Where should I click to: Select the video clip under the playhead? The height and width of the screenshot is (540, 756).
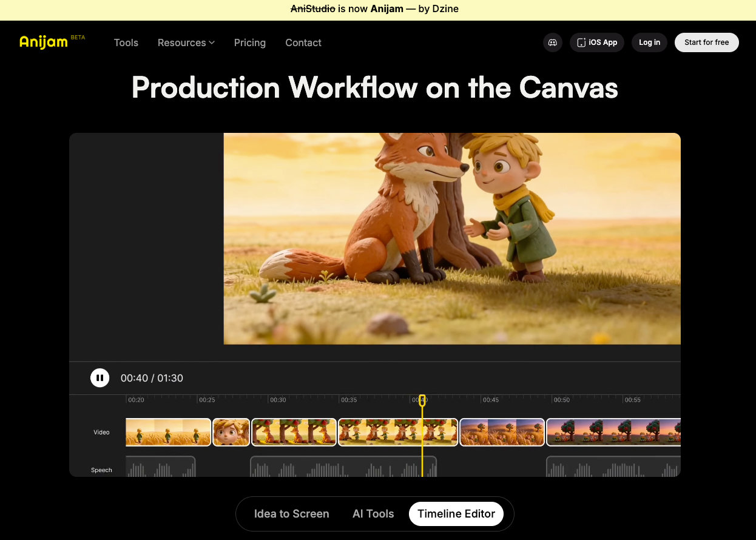(397, 432)
